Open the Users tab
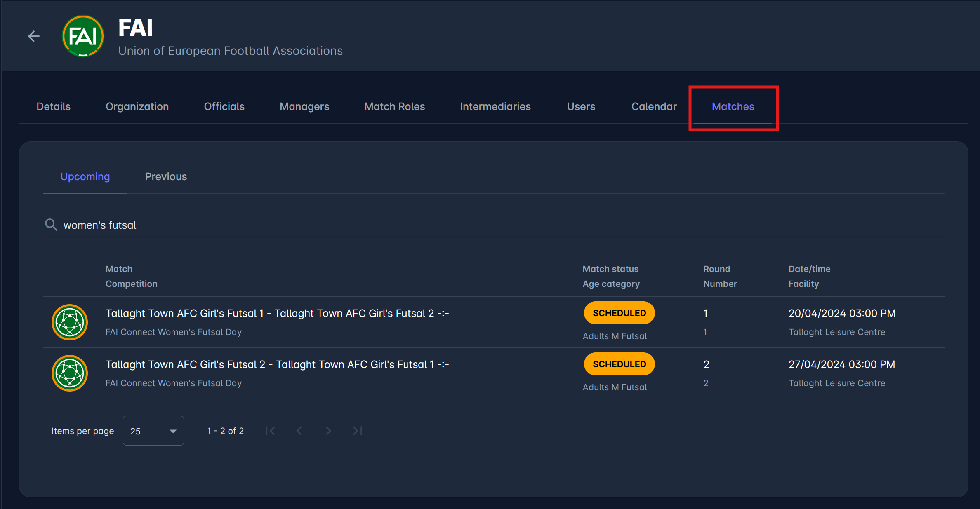 tap(581, 106)
